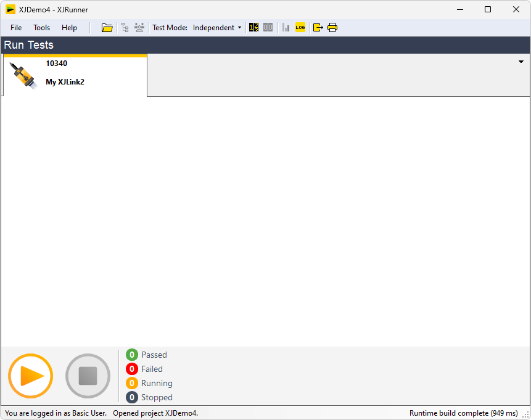Viewport: 531px width, 420px height.
Task: Open the Help menu
Action: (x=69, y=28)
